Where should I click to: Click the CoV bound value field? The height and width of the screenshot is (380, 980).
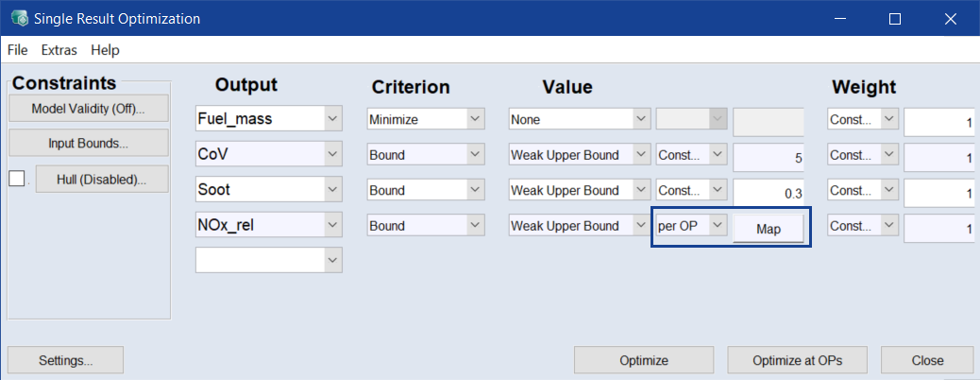click(x=769, y=157)
